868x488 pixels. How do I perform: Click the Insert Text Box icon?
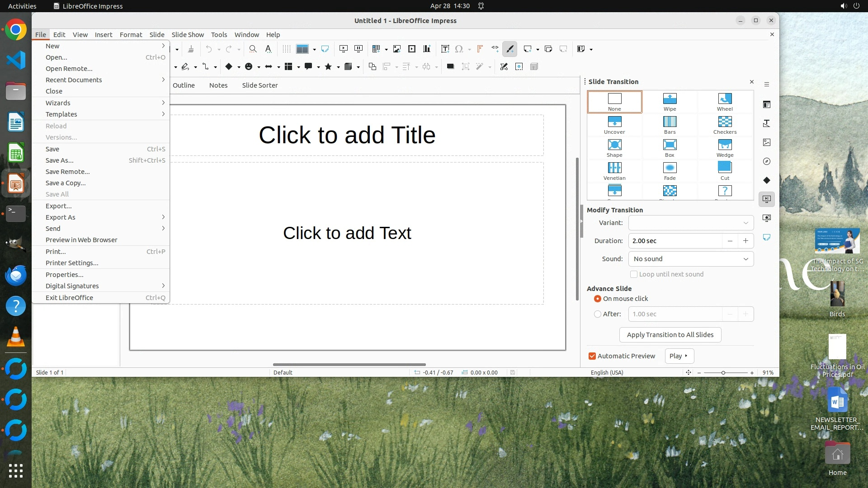click(x=445, y=49)
